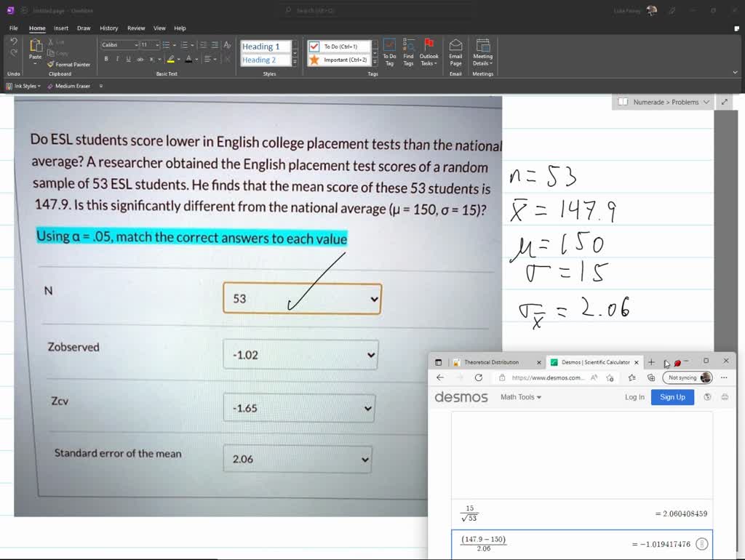Open the N dropdown showing 53
Screen dimensions: 745x560
coord(302,299)
